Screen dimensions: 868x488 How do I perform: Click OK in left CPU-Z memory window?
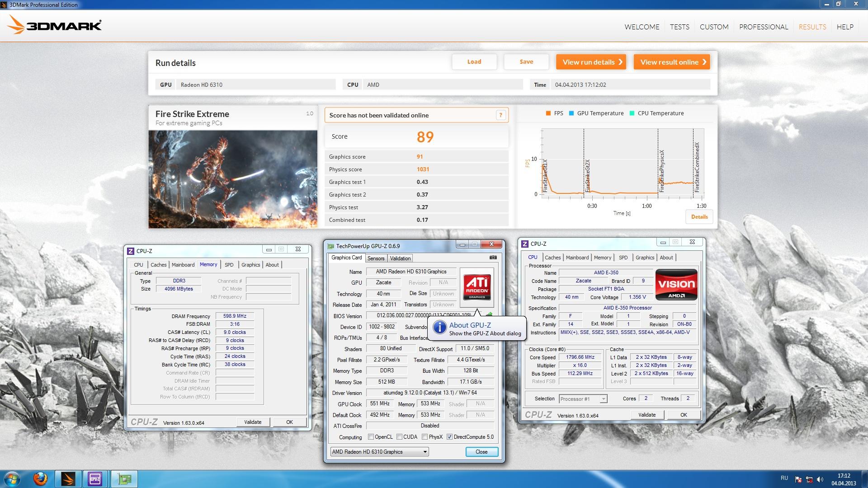click(x=289, y=422)
